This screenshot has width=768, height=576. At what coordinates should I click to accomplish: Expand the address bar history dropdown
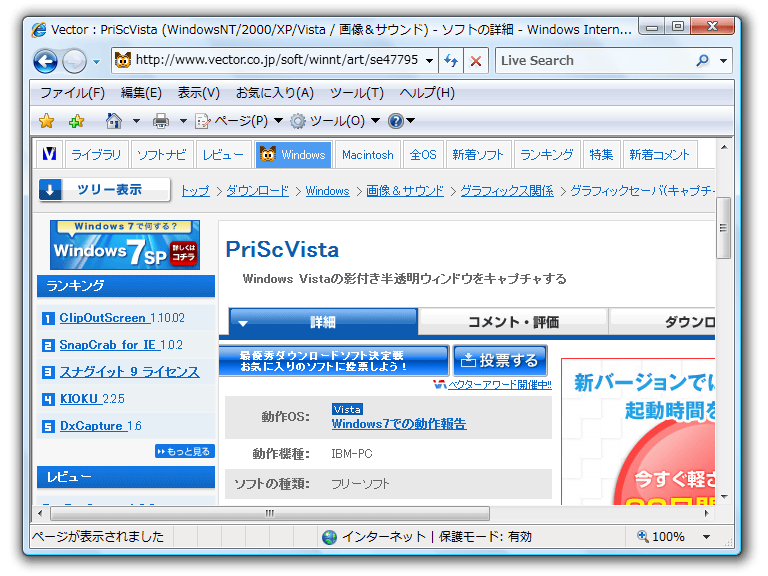point(430,61)
